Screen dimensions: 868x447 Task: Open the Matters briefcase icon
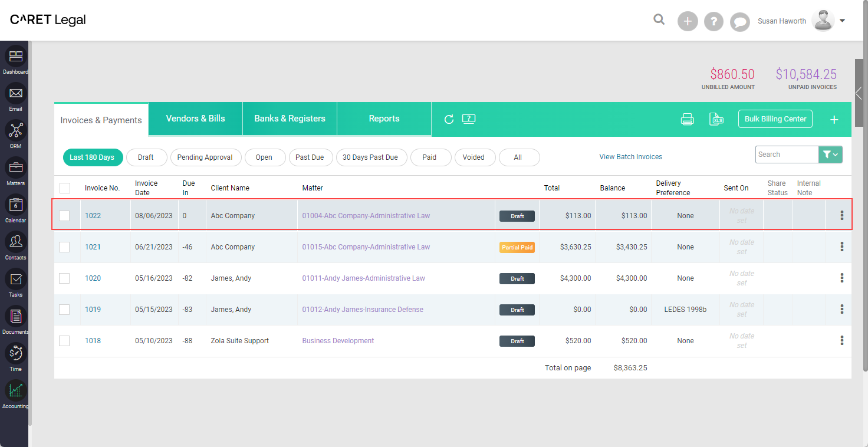(16, 167)
